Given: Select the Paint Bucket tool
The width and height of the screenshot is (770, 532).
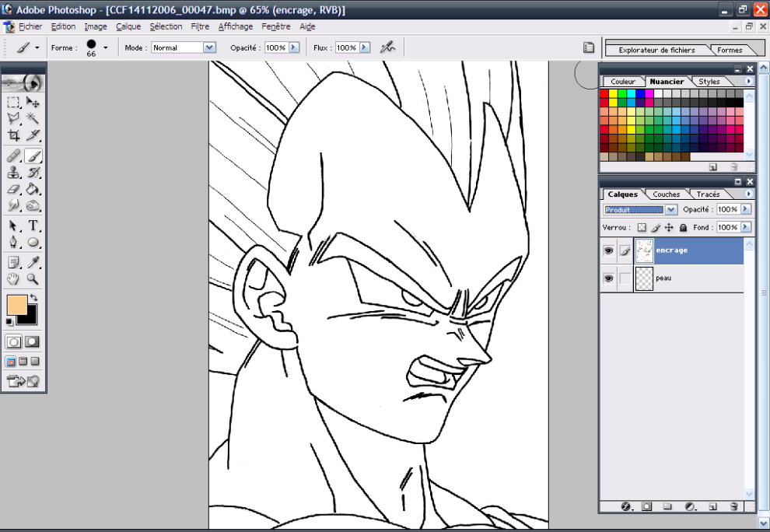Looking at the screenshot, I should (x=33, y=189).
